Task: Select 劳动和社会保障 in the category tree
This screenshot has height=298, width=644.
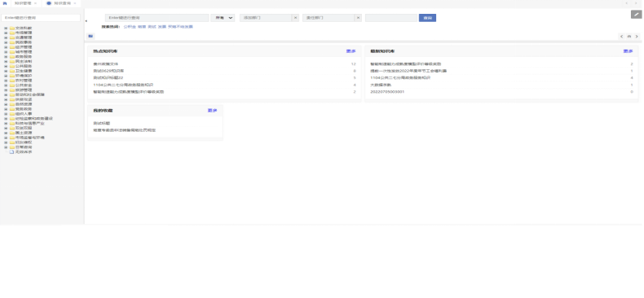Action: [x=30, y=94]
